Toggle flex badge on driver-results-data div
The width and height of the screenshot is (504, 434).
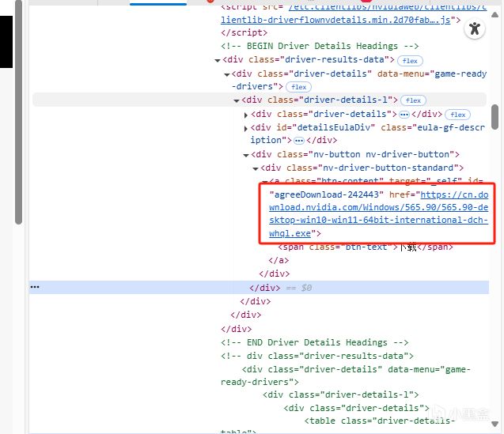click(x=410, y=61)
